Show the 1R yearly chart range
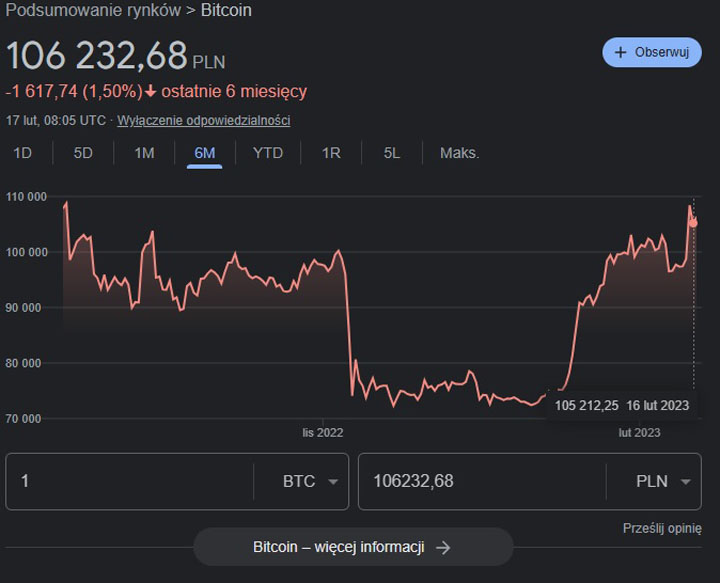 331,153
